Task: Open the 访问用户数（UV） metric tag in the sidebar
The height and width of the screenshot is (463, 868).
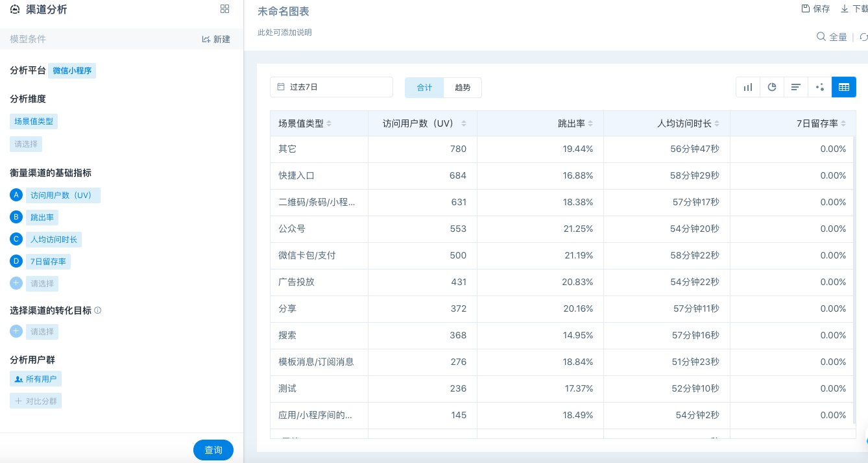Action: pyautogui.click(x=63, y=195)
